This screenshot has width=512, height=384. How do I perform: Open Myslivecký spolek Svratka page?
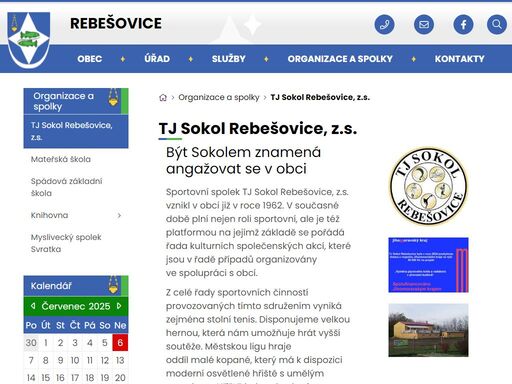click(66, 243)
